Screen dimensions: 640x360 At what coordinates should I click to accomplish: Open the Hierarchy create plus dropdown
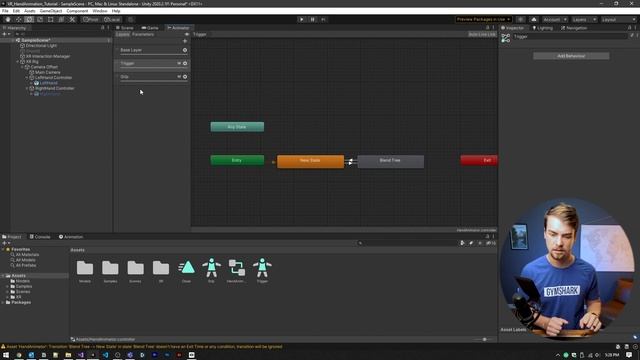click(6, 34)
